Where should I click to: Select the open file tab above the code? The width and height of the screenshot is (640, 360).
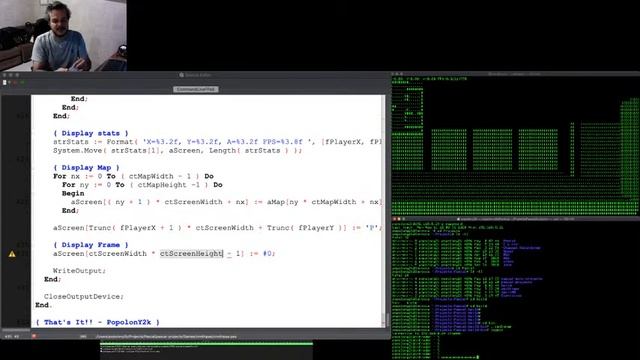[196, 89]
